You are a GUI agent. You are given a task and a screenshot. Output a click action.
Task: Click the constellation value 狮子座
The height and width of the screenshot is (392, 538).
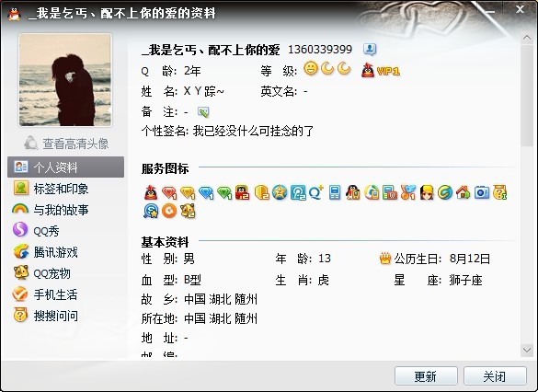(465, 280)
